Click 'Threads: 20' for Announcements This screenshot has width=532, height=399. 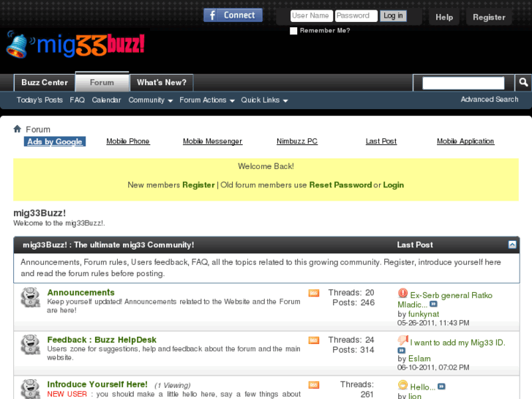pos(351,292)
